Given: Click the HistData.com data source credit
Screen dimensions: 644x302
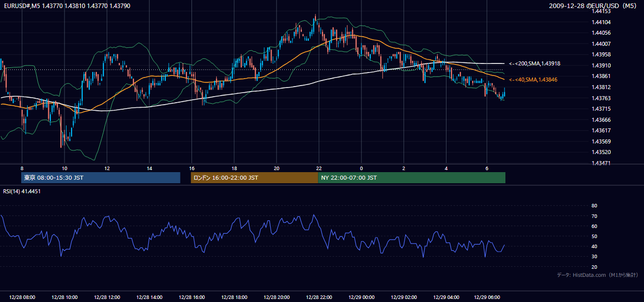Looking at the screenshot, I should click(x=598, y=275).
